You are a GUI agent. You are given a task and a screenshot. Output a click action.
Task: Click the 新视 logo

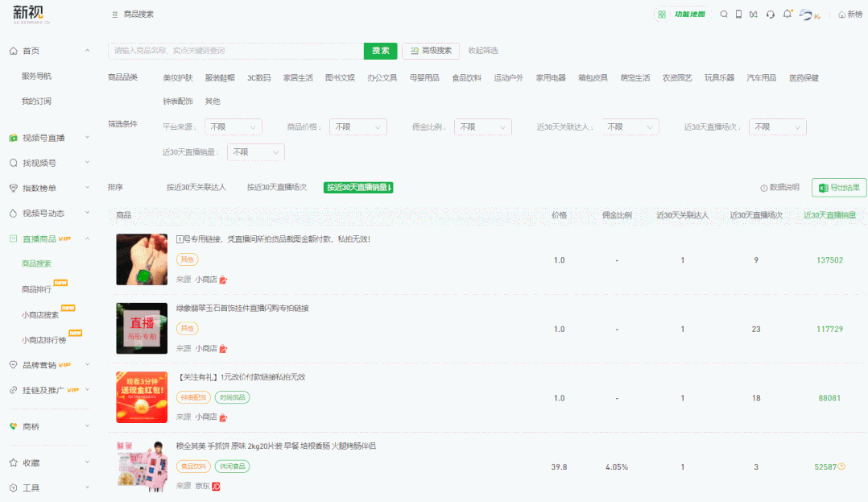31,14
